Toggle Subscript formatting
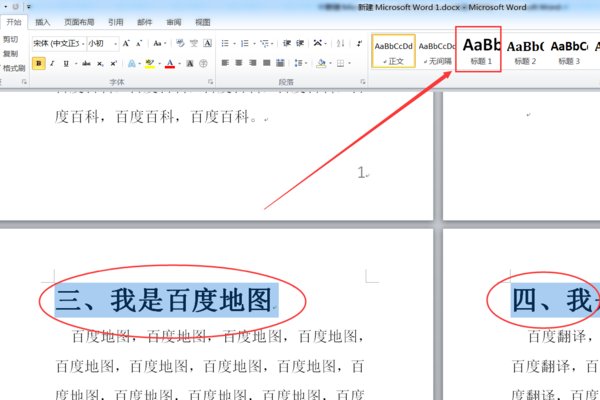The height and width of the screenshot is (400, 600). pyautogui.click(x=100, y=64)
